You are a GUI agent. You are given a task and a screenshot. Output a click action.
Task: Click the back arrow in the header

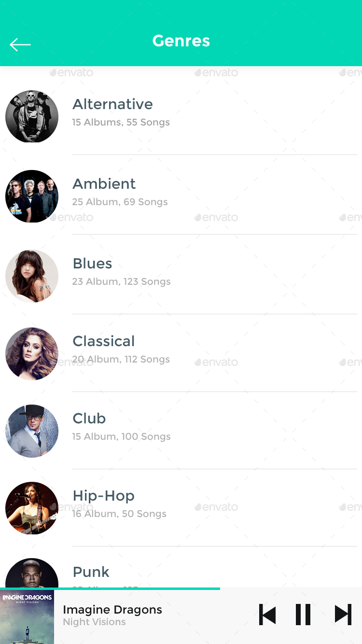click(20, 44)
